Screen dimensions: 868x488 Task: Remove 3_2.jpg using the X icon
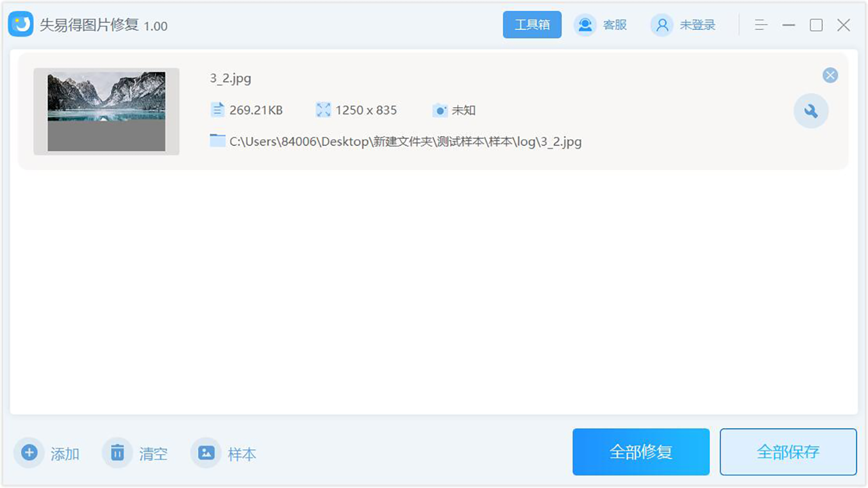(830, 75)
